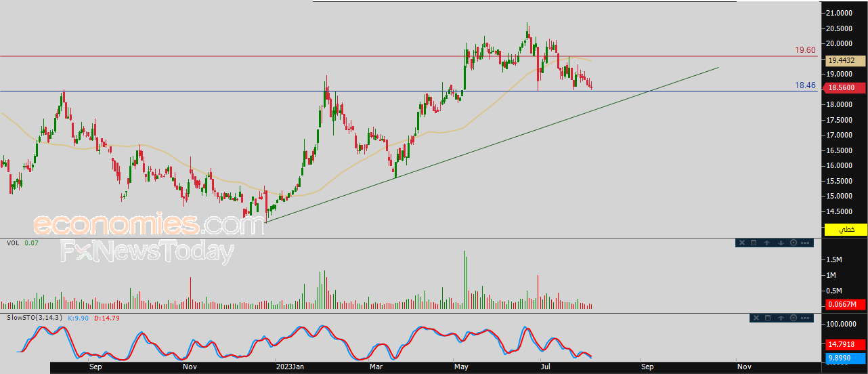The image size is (868, 374).
Task: Toggle the yellow scale mode button
Action: tap(846, 230)
